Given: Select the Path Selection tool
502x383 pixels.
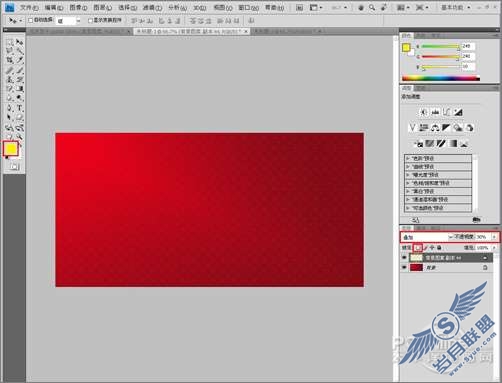Looking at the screenshot, I should point(9,117).
